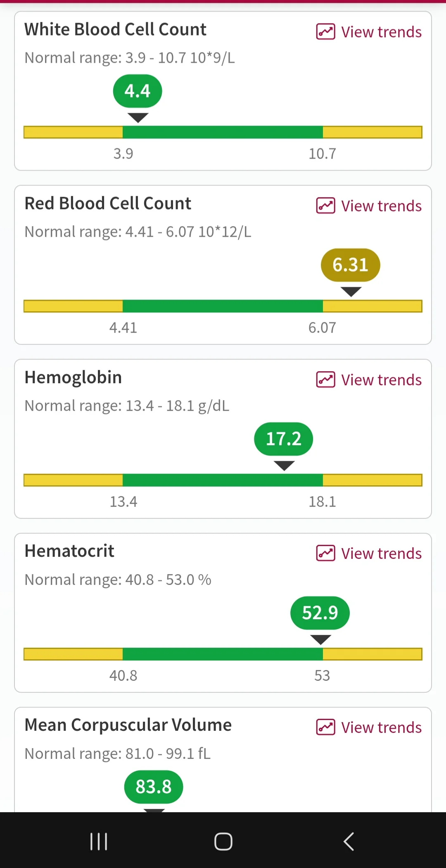Tap the 83.8 MCV value bubble
Viewport: 446px width, 868px height.
pyautogui.click(x=154, y=787)
